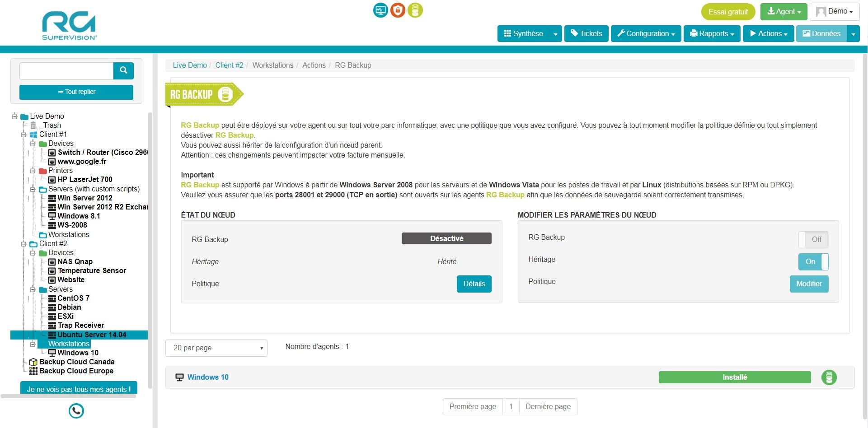Click the Client #2 folder icon

point(33,244)
